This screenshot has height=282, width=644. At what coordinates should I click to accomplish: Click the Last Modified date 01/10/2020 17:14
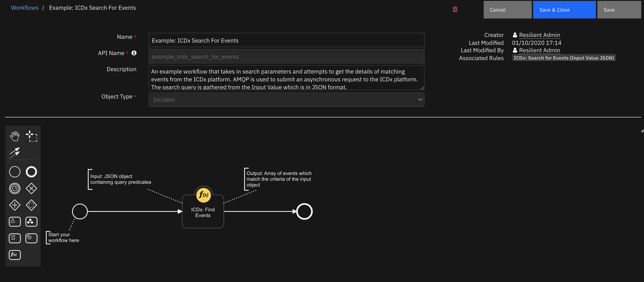537,43
